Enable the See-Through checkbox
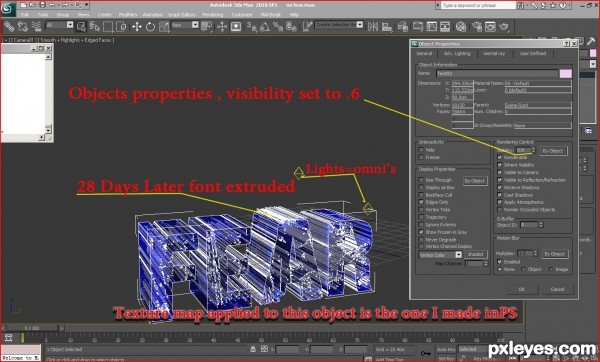 [421, 180]
